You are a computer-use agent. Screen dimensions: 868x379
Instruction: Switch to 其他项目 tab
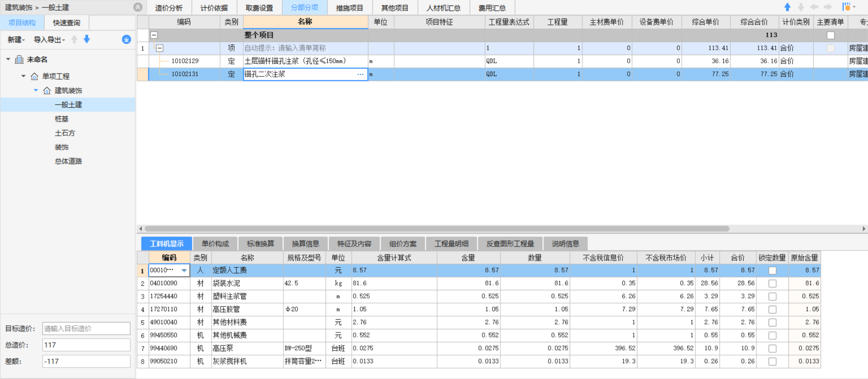(395, 8)
